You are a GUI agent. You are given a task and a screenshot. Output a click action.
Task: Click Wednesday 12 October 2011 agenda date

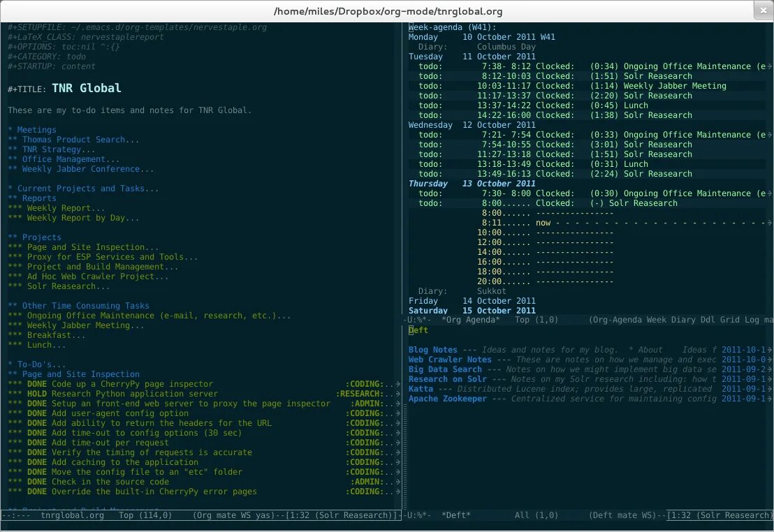click(472, 125)
